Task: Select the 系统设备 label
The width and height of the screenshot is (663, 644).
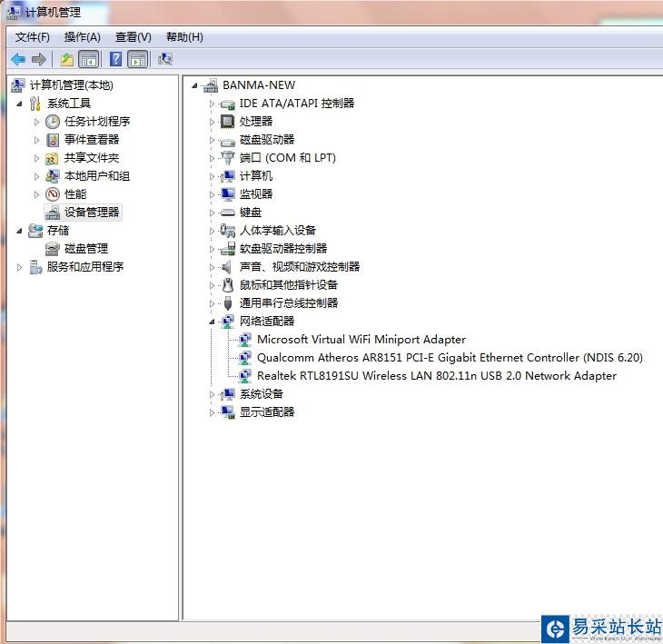Action: coord(262,394)
